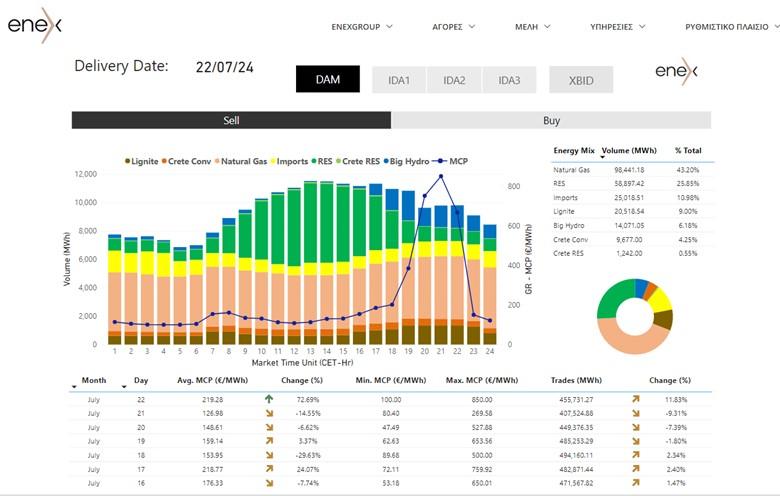Select the MCP line legend entry
Viewport: 780px width, 496px height.
(x=450, y=161)
